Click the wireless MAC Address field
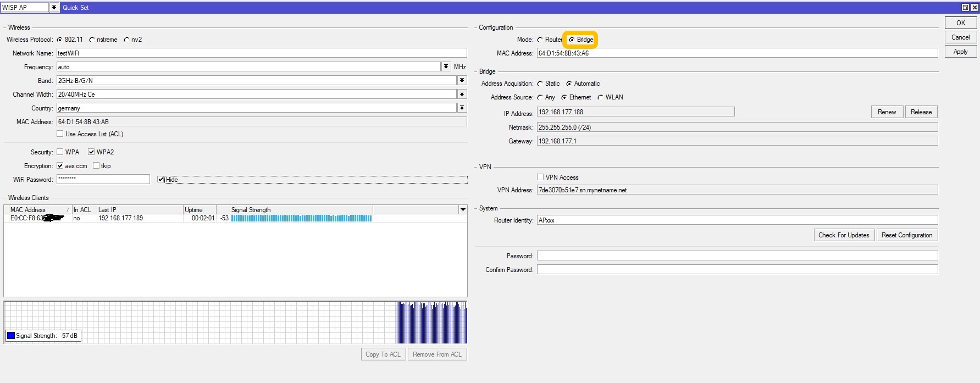The image size is (980, 383). [262, 122]
